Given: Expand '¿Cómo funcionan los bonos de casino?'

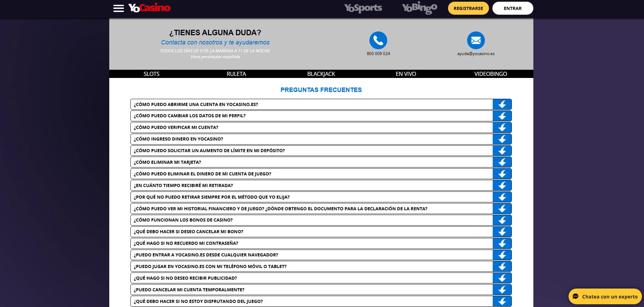Looking at the screenshot, I should coord(311,220).
